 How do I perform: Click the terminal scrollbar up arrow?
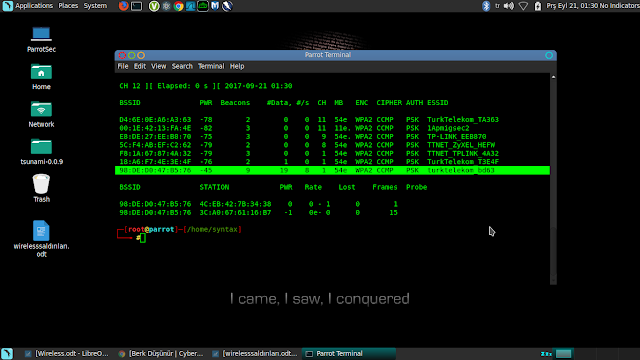point(553,77)
